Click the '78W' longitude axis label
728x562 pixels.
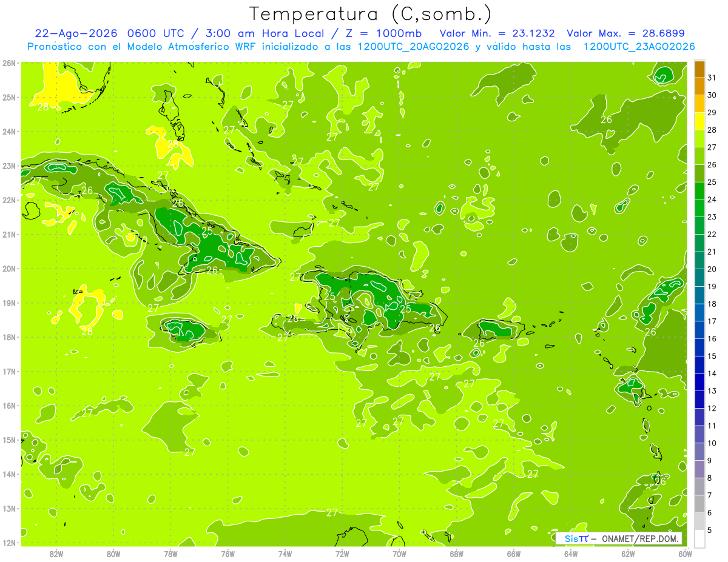(x=170, y=554)
